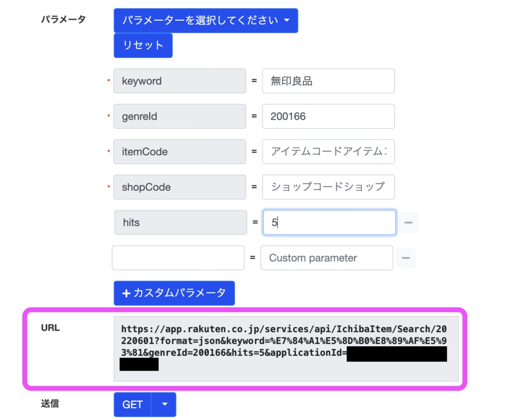Select the itemCode parameter name box
The height and width of the screenshot is (420, 506).
coord(179,152)
